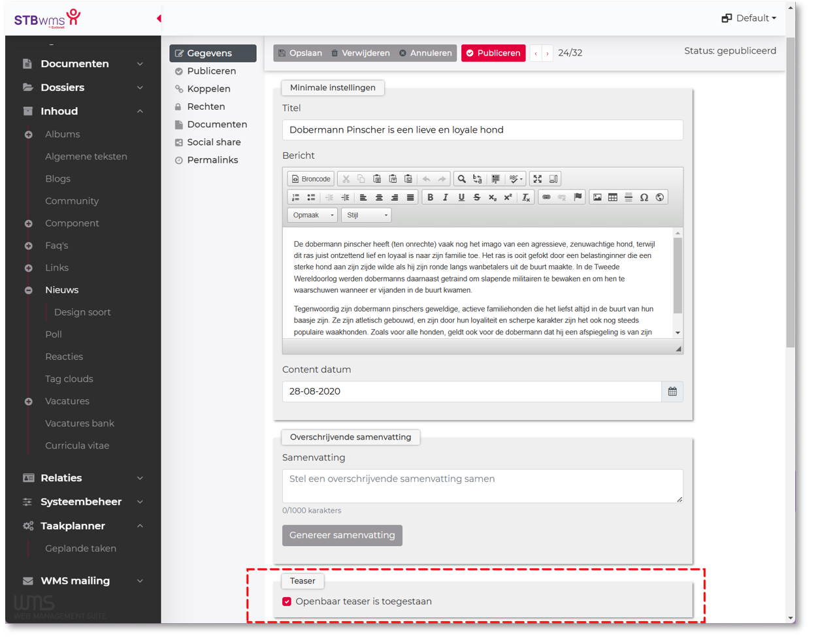Screen dimensions: 837x644
Task: Insert a numbered list
Action: coord(296,197)
